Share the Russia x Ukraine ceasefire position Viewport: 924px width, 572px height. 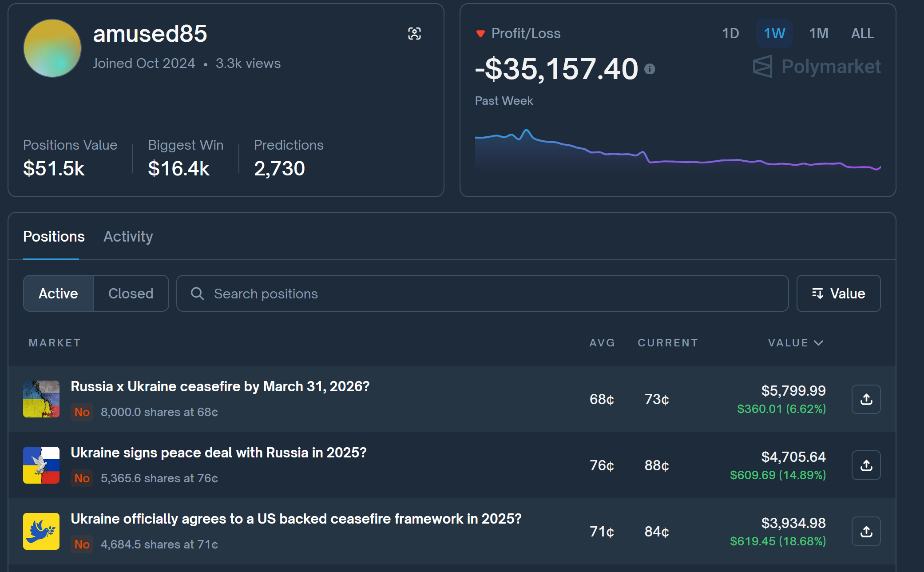[866, 399]
